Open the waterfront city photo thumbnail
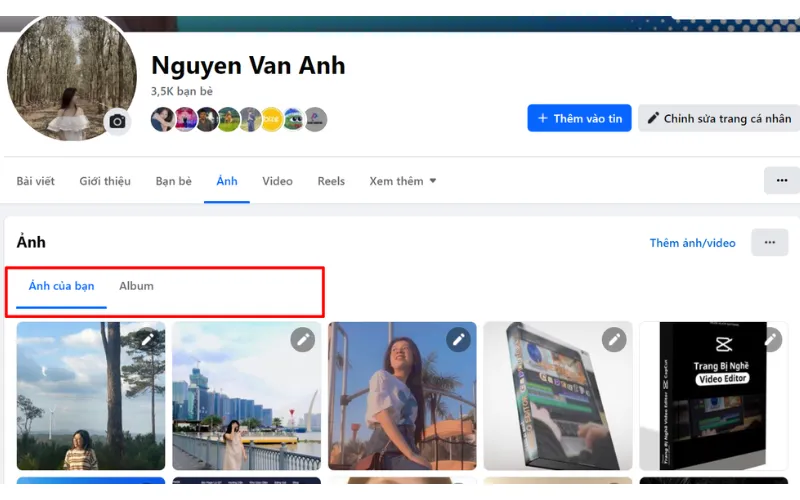 point(246,396)
